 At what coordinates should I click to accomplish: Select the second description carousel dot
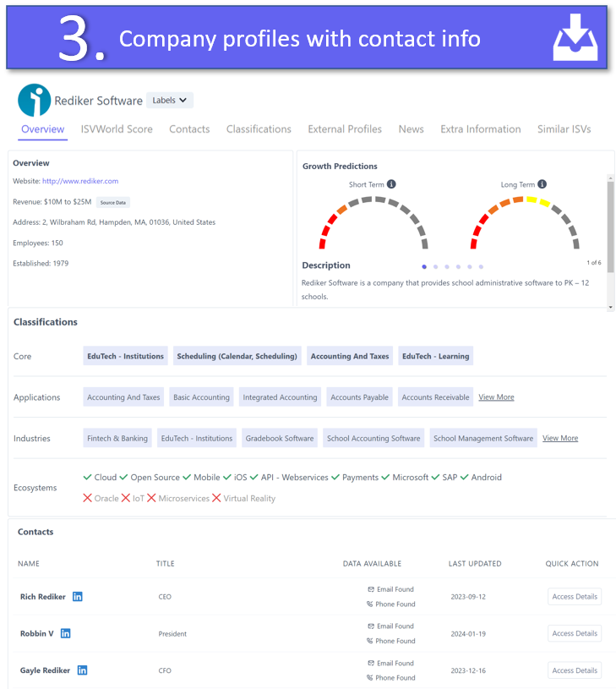(435, 267)
